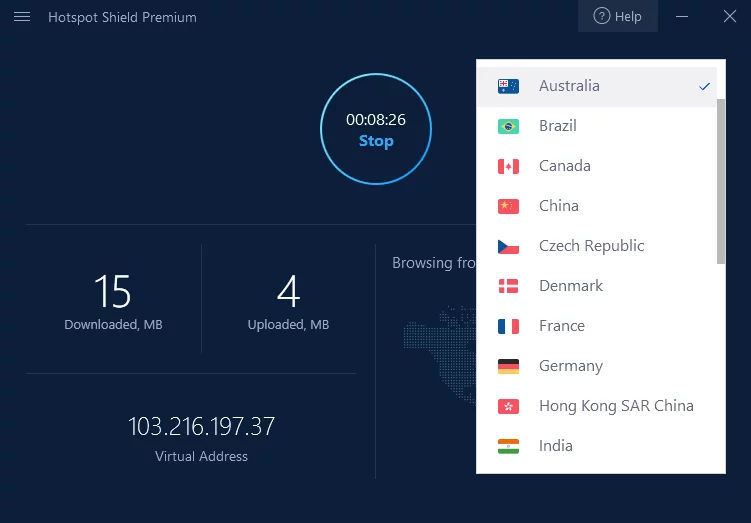The height and width of the screenshot is (523, 751).
Task: Choose Germany in the dropdown
Action: tap(596, 366)
